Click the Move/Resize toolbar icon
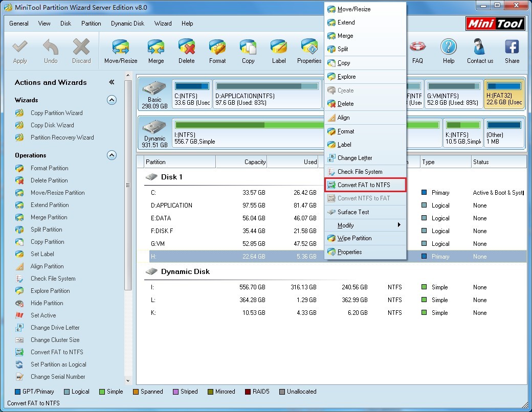532x412 pixels. pos(121,48)
